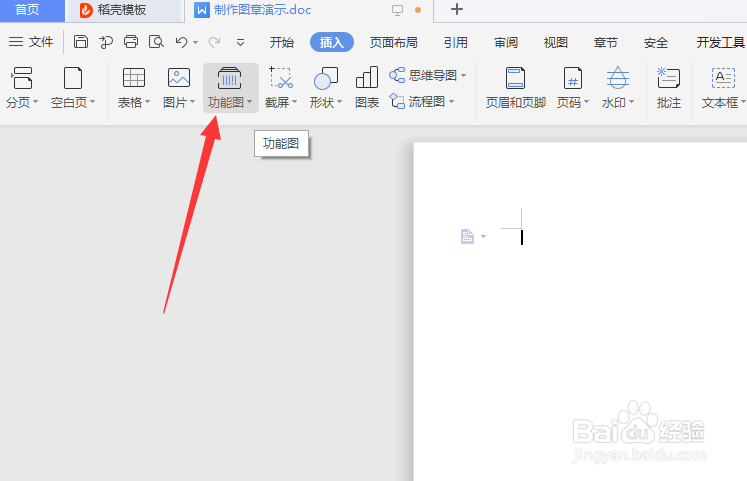
Task: Click the 图片 picture icon
Action: (179, 78)
